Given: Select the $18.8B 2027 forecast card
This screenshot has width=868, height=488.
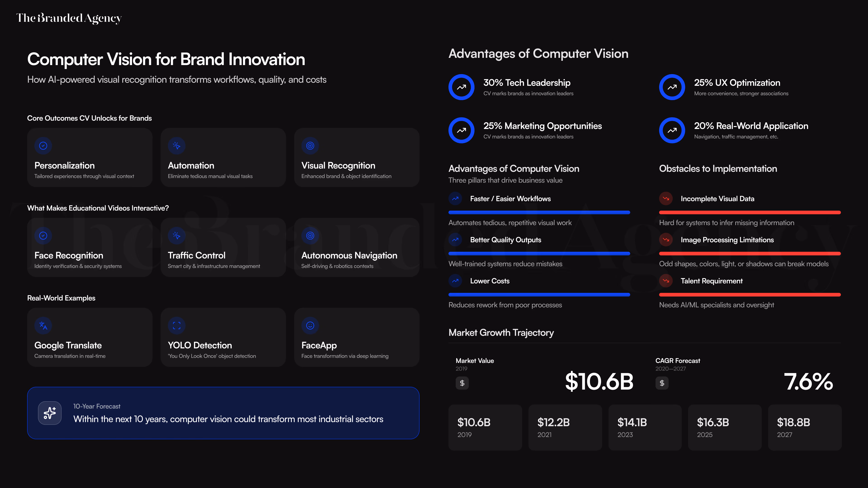Looking at the screenshot, I should click(805, 427).
